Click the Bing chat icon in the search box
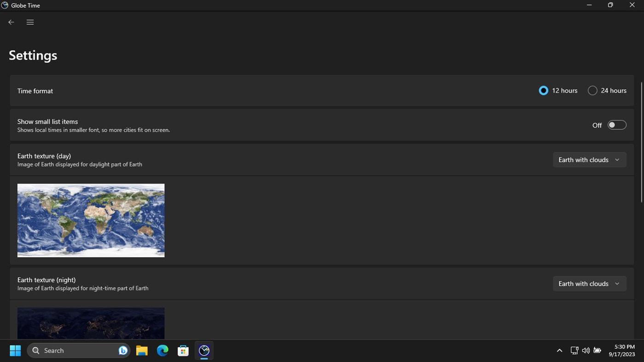 [x=123, y=351]
